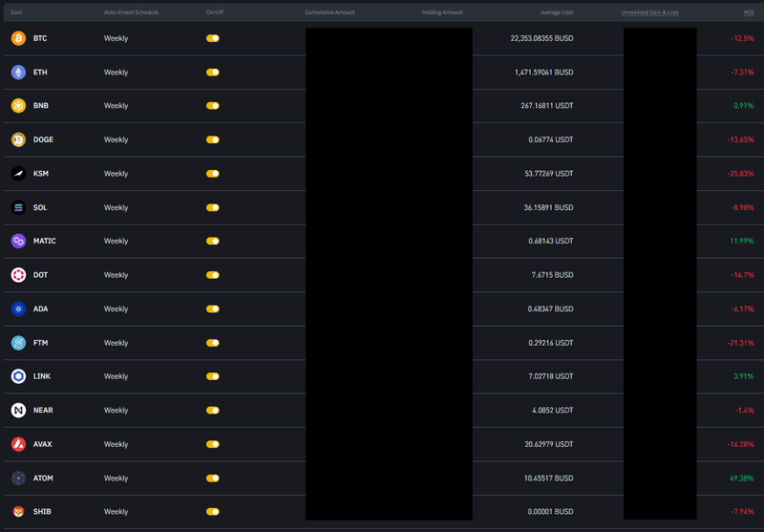
Task: Click DOT average cost 7.6715 BUSD
Action: click(553, 275)
